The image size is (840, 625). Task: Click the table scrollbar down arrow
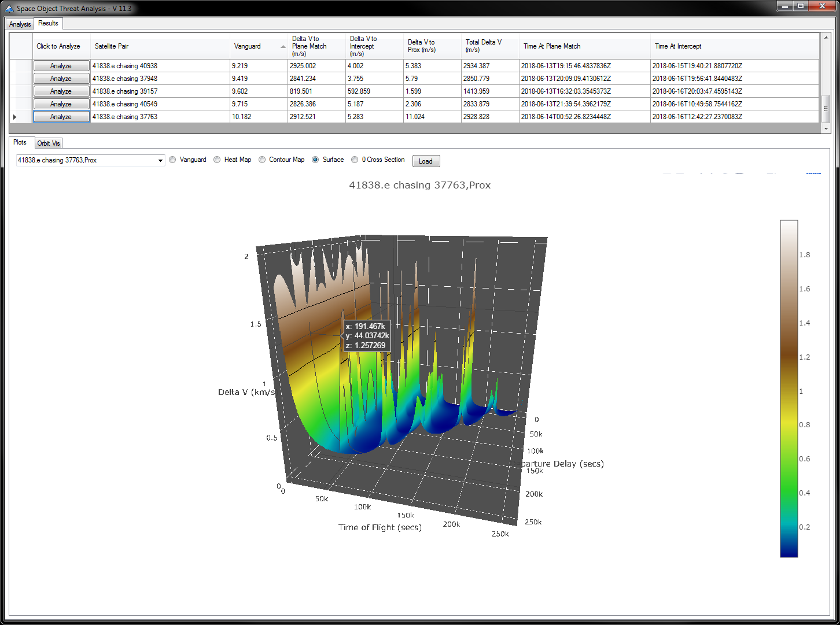[x=826, y=128]
